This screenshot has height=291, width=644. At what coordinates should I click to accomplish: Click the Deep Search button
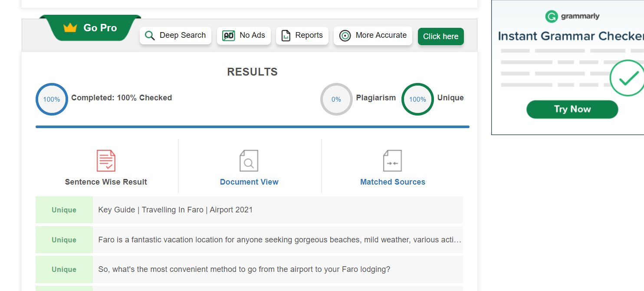[175, 36]
